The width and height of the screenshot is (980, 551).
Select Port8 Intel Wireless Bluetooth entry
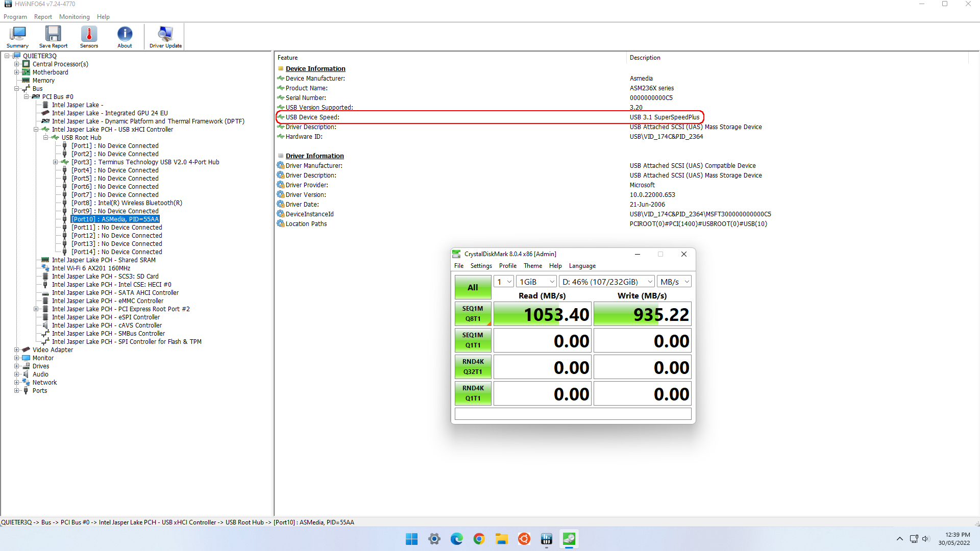[x=127, y=203]
